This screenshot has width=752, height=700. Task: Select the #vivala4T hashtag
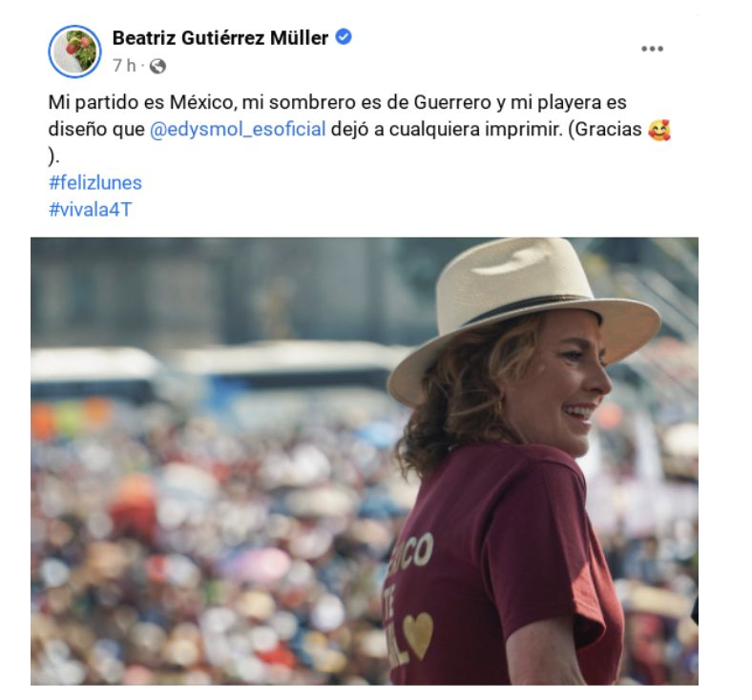click(x=90, y=209)
